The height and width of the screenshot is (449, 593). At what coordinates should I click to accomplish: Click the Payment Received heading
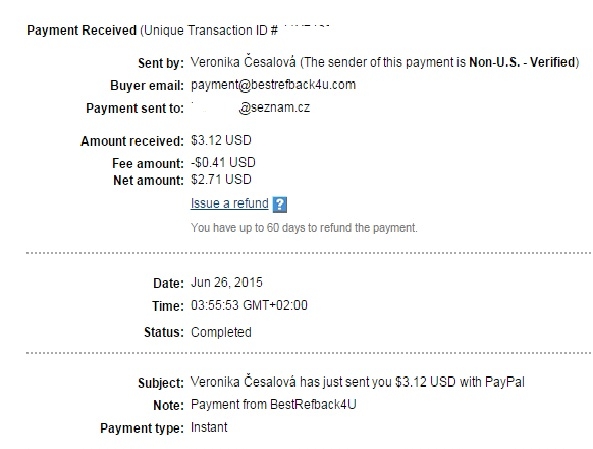pyautogui.click(x=82, y=30)
